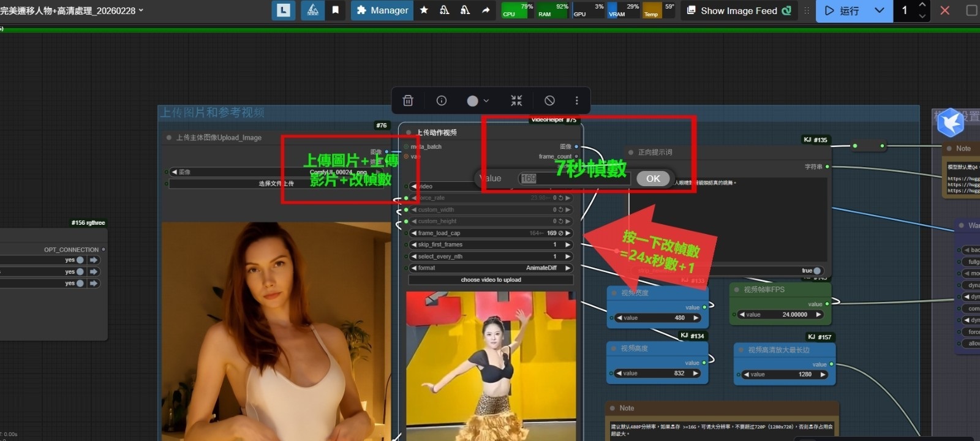980x441 pixels.
Task: Open node info from the selection toolbar
Action: coord(441,101)
